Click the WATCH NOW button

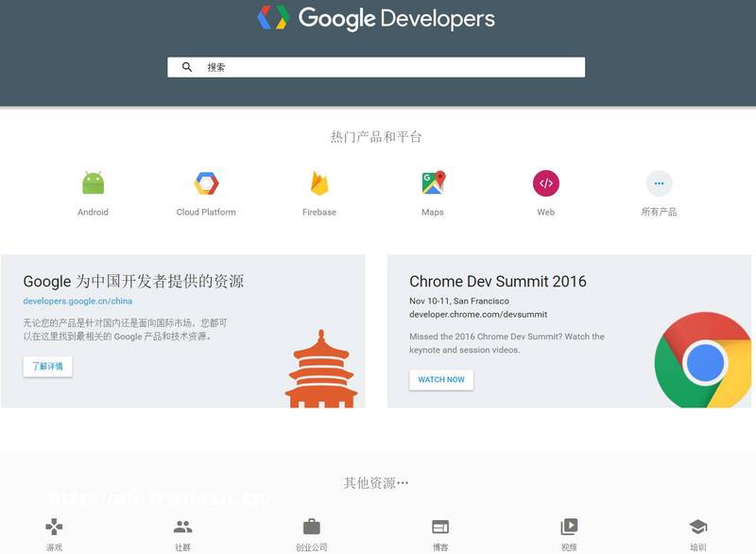click(x=441, y=379)
